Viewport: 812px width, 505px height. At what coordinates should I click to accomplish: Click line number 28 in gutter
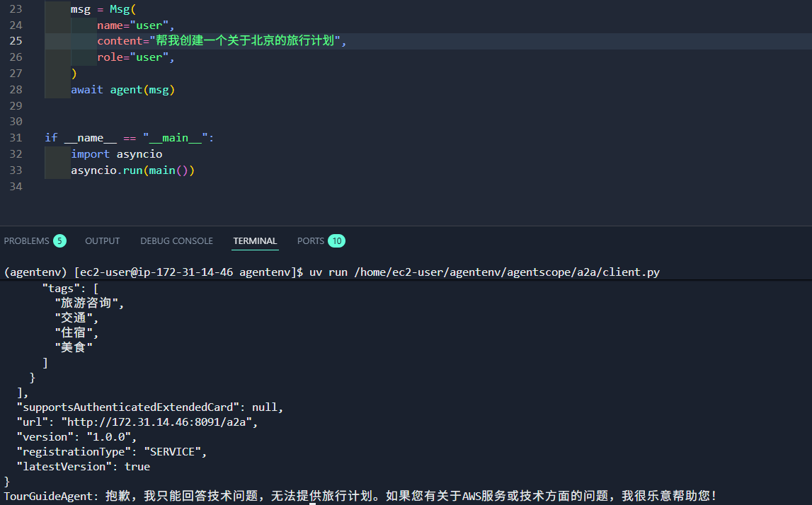pos(16,90)
